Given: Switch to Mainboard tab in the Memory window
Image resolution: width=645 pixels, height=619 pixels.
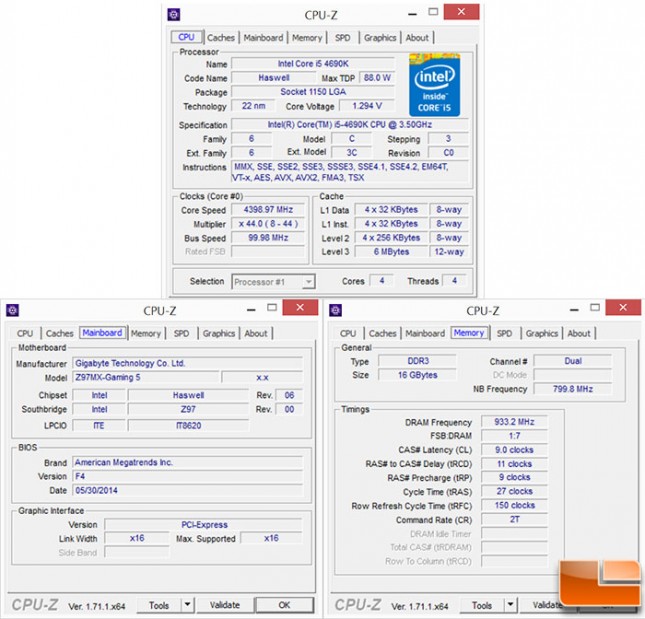Looking at the screenshot, I should tap(425, 333).
